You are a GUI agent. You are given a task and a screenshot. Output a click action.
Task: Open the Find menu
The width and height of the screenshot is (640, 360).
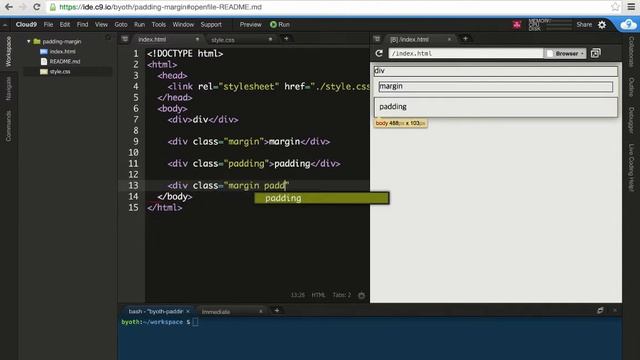click(82, 24)
